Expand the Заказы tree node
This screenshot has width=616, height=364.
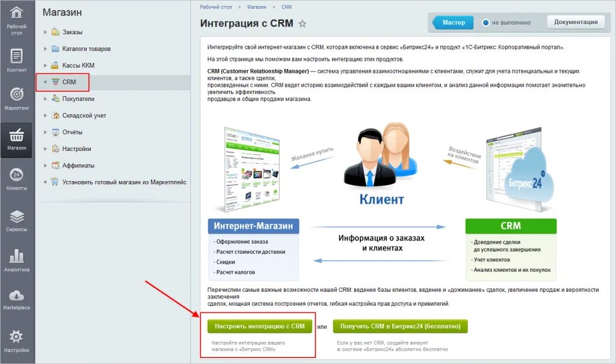tap(45, 32)
